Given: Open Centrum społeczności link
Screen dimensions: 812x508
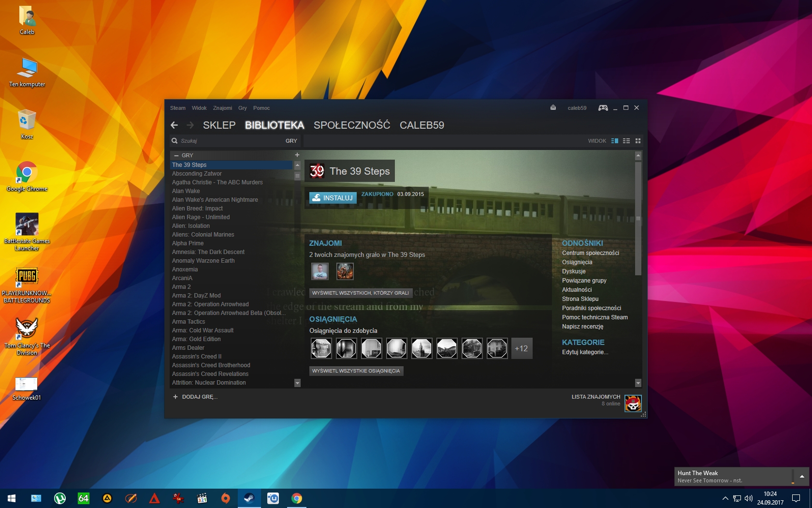Looking at the screenshot, I should (x=591, y=253).
